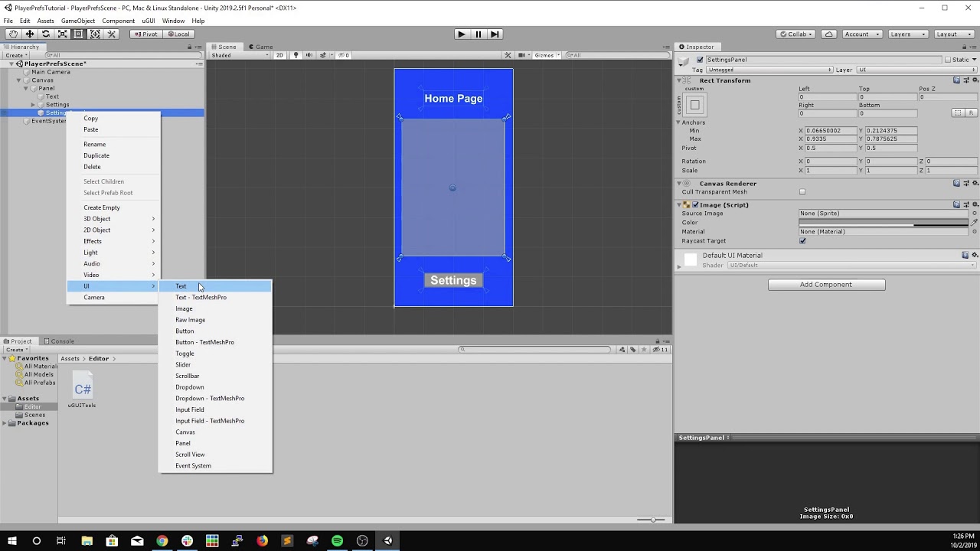Click the Hierarchy Create button
Screen dimensions: 980x551
(x=15, y=55)
